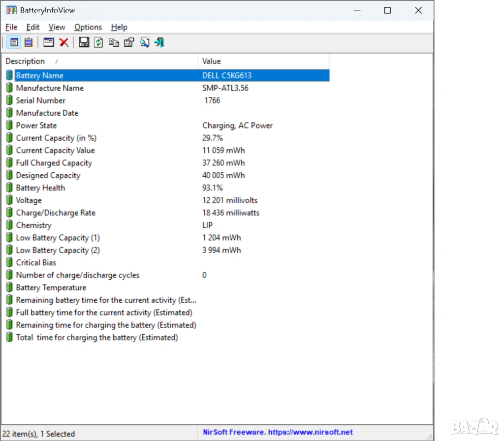Open the options window icon in toolbar
The height and width of the screenshot is (441, 504).
coord(48,42)
